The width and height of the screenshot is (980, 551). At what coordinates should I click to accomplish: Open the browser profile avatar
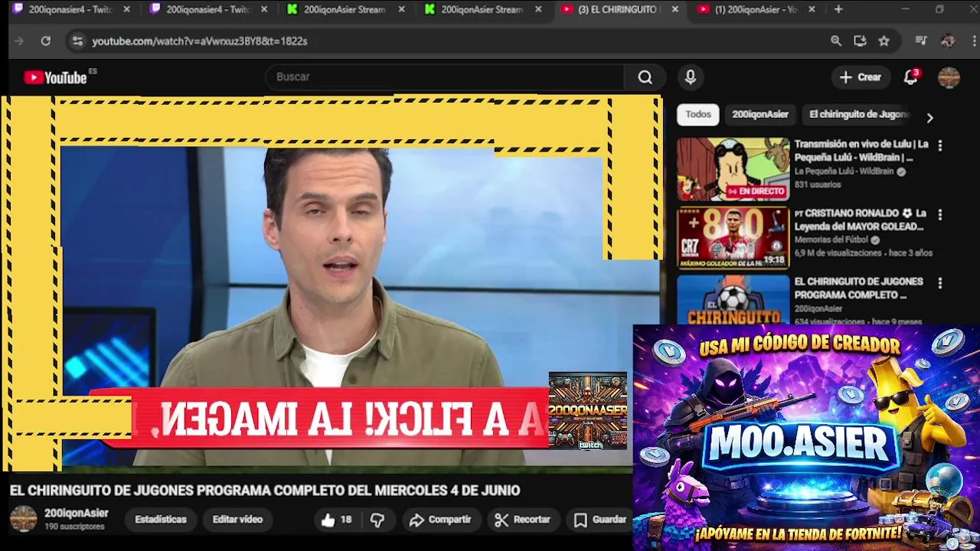tap(948, 41)
